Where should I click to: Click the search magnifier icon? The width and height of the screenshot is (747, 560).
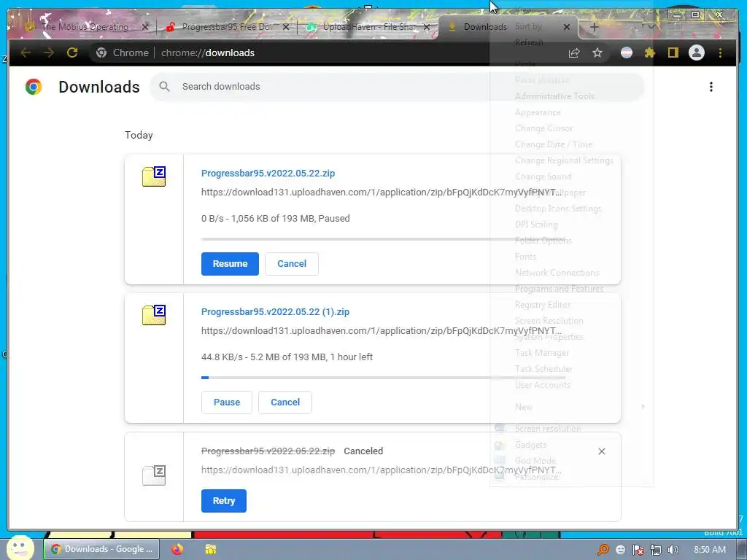164,87
